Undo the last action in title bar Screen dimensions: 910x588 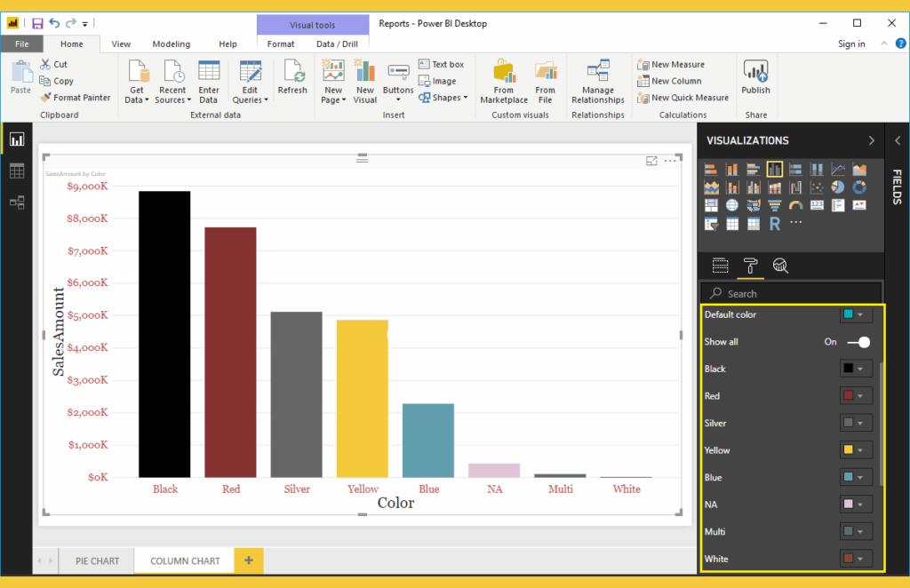click(x=54, y=23)
